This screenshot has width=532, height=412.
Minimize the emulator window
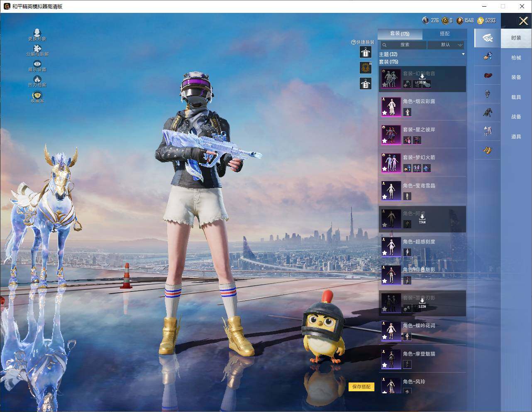pyautogui.click(x=484, y=6)
